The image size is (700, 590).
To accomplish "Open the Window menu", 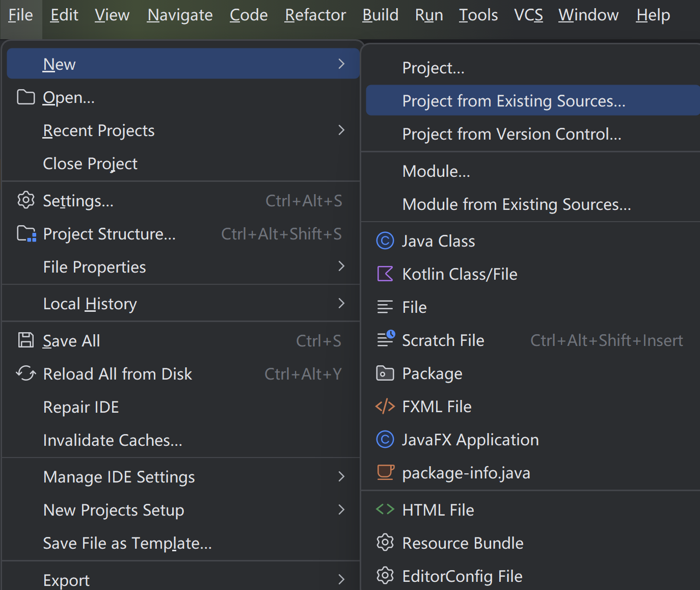I will click(588, 15).
